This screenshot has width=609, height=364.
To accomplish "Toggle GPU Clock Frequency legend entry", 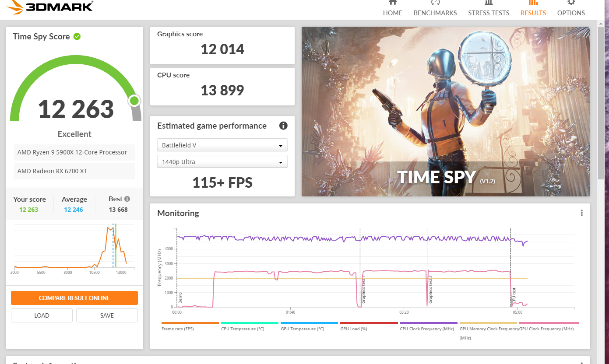I will pos(549,326).
